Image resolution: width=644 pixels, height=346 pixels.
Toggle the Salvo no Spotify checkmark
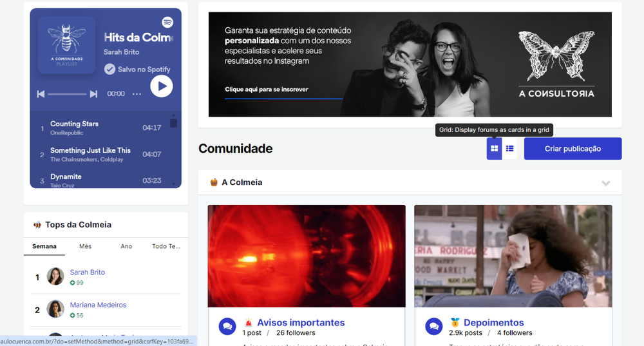[x=109, y=69]
